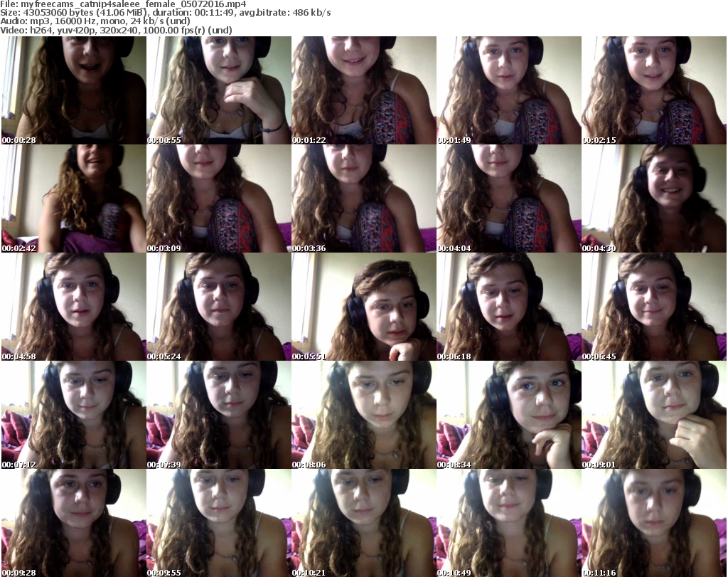This screenshot has height=577, width=728.
Task: Click the 'Video: h264, yuv420p' line
Action: click(x=116, y=30)
